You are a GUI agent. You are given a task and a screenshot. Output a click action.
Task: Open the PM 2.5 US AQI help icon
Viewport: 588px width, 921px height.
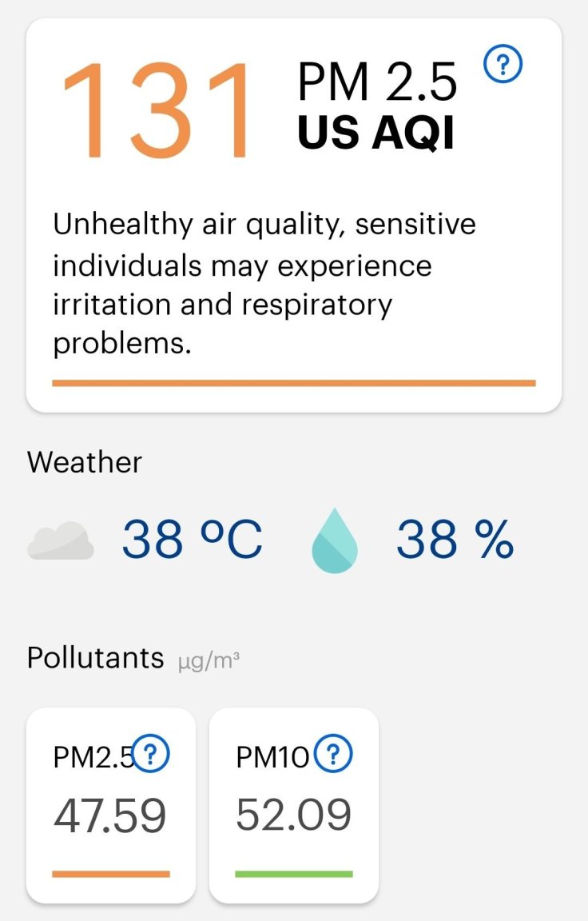click(503, 65)
